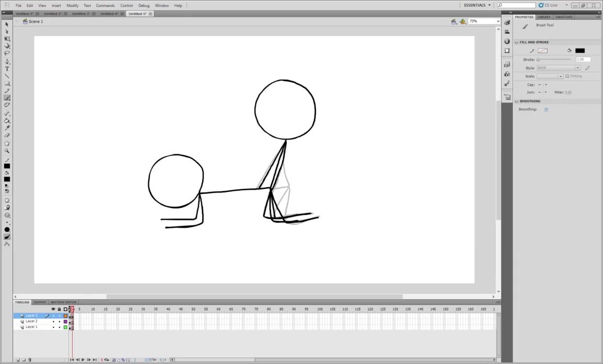This screenshot has width=603, height=364.
Task: Click the Smoothing value 30
Action: click(546, 109)
